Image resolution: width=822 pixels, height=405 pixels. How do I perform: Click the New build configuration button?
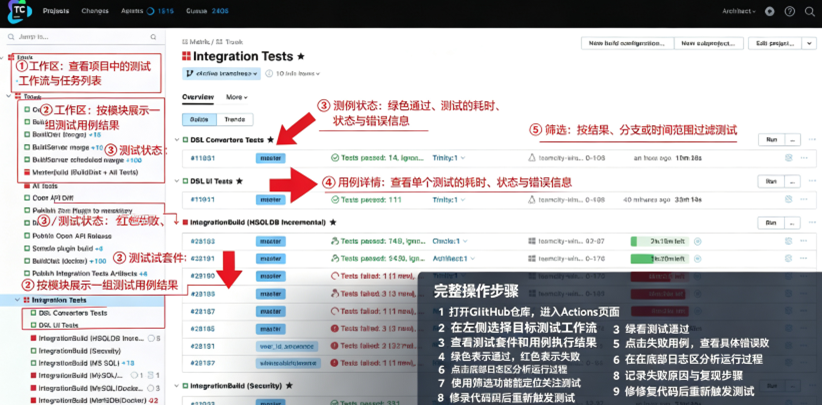tap(628, 43)
